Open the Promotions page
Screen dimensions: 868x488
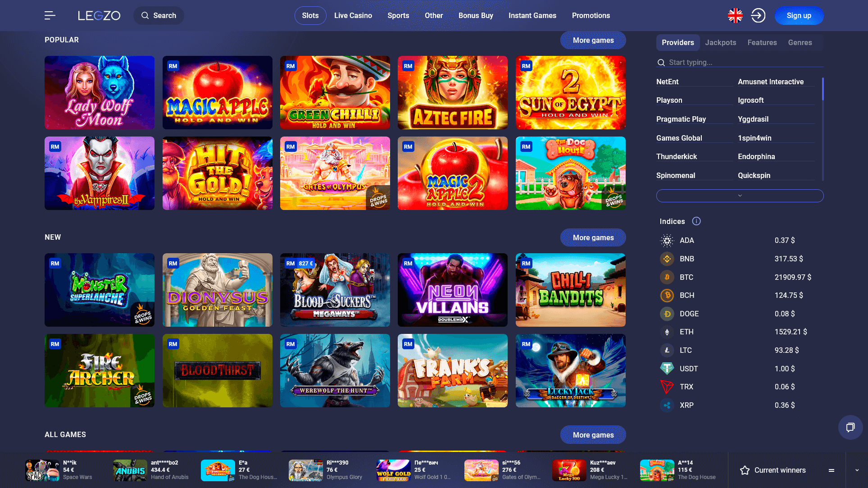click(x=591, y=16)
